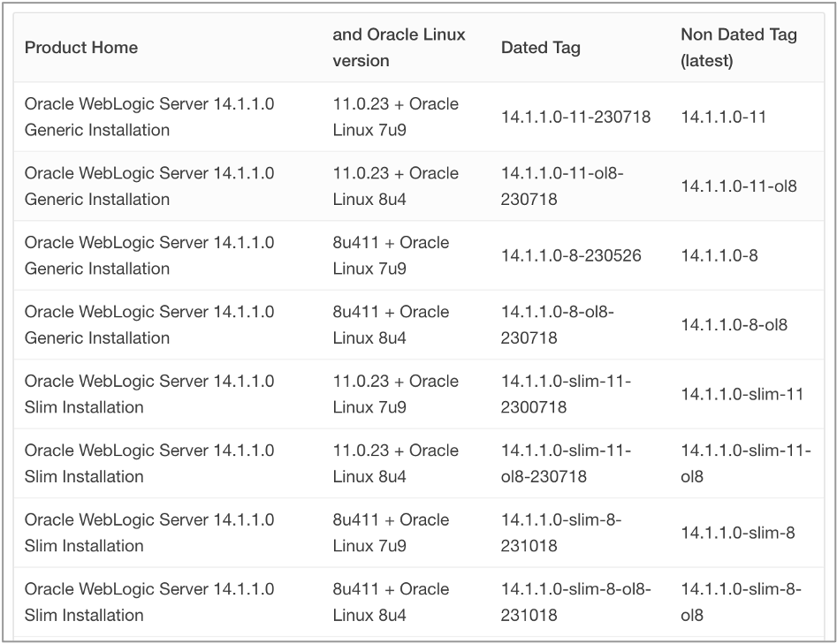Click the Dated Tag column header
Screen dimensions: 837x644
tap(540, 48)
